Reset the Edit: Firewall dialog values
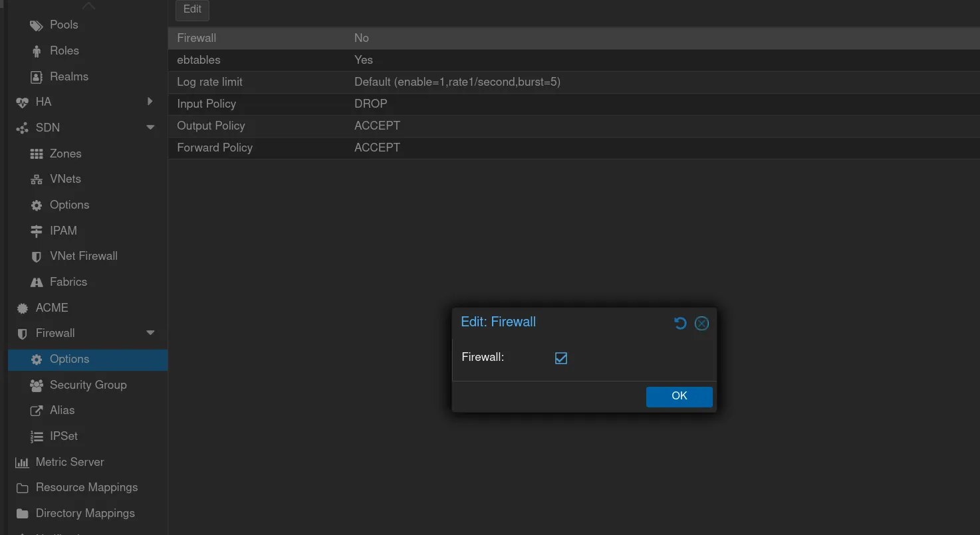980x535 pixels. pos(679,323)
